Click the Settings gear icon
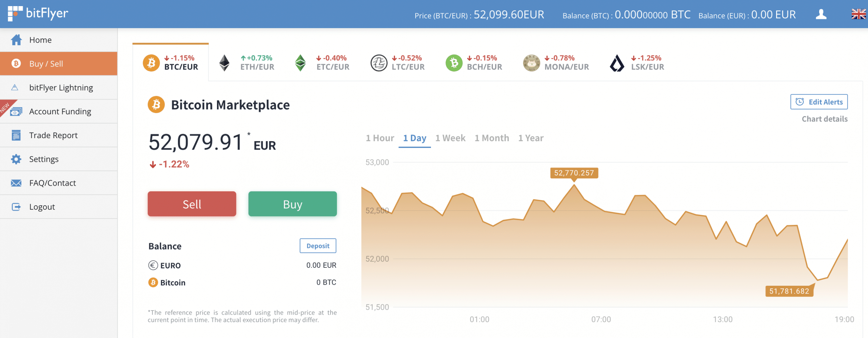Image resolution: width=868 pixels, height=338 pixels. 16,159
